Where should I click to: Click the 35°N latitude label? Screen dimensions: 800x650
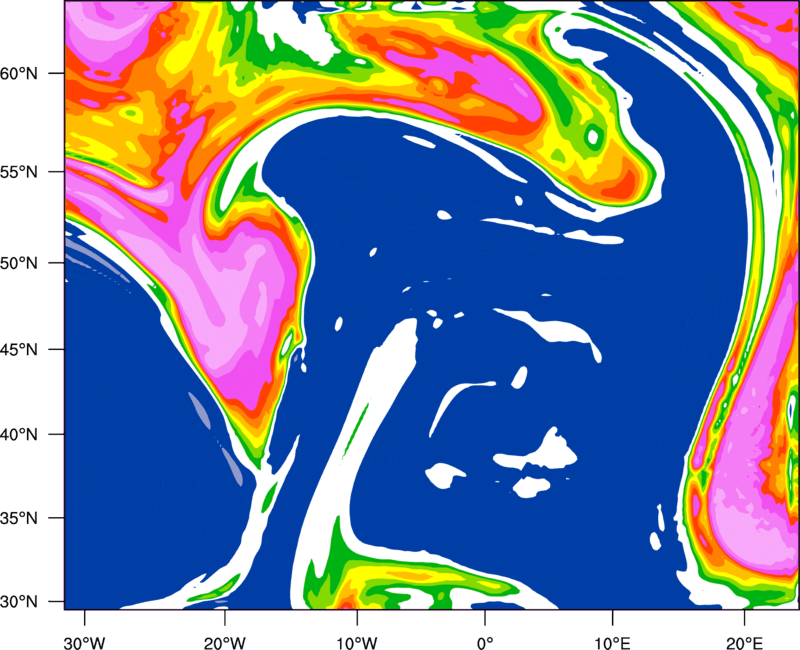pyautogui.click(x=19, y=518)
